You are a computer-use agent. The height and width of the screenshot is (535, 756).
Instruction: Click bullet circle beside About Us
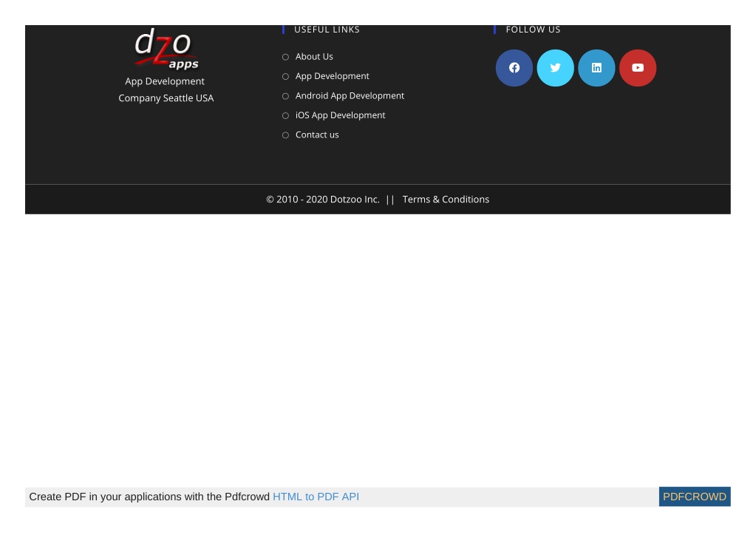click(285, 57)
